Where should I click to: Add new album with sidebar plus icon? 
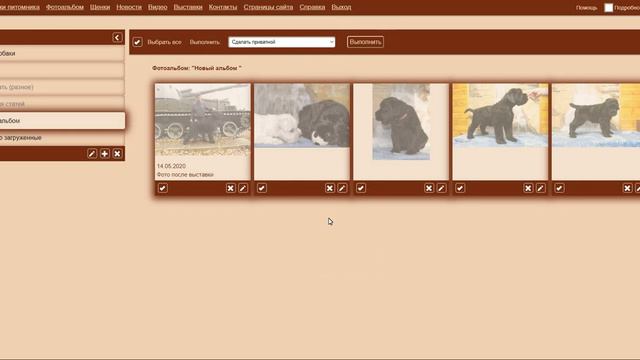click(105, 153)
